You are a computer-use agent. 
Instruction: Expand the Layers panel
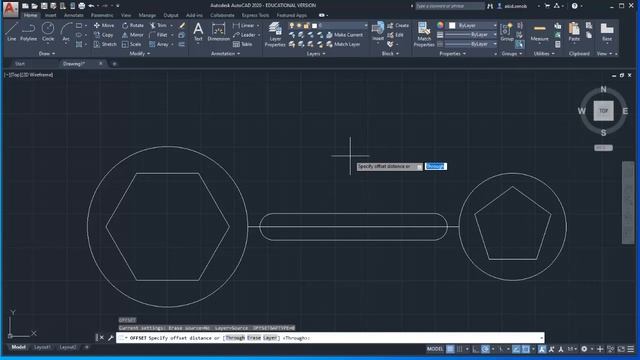pyautogui.click(x=316, y=53)
